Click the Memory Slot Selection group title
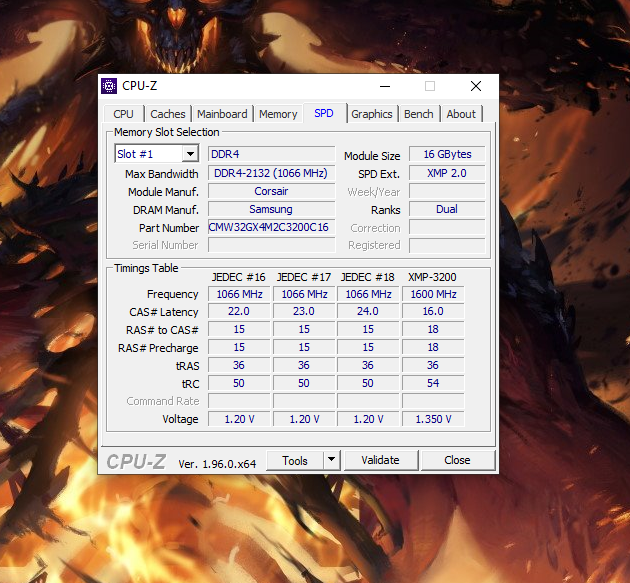Screen dimensions: 630x583 coord(166,132)
